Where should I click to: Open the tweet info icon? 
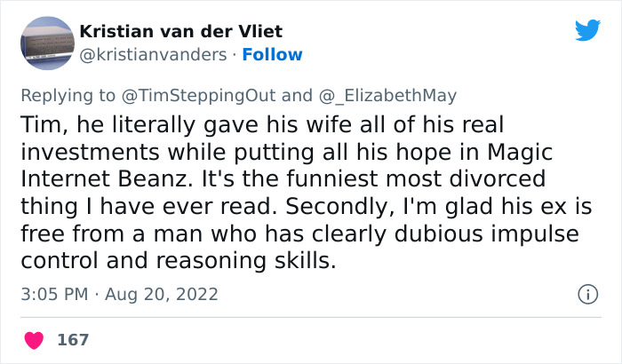(586, 293)
